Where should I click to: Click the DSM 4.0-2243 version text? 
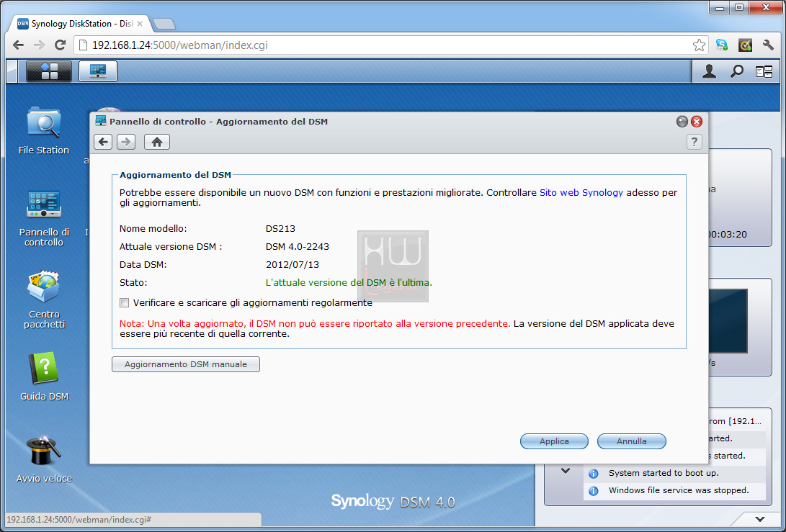(x=298, y=246)
